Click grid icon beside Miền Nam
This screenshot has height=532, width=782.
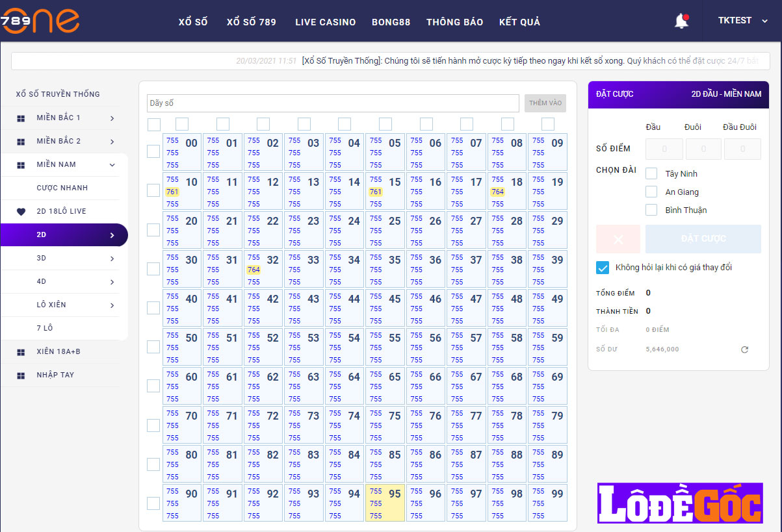(x=21, y=165)
